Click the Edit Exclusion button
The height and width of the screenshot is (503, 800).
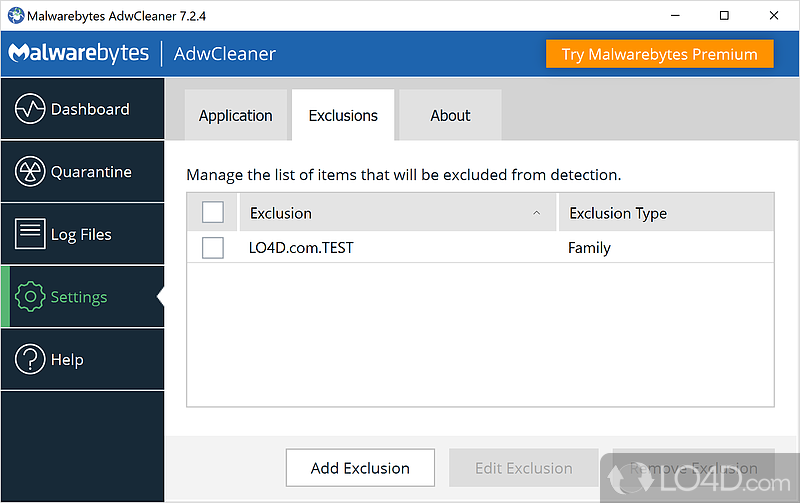[523, 468]
